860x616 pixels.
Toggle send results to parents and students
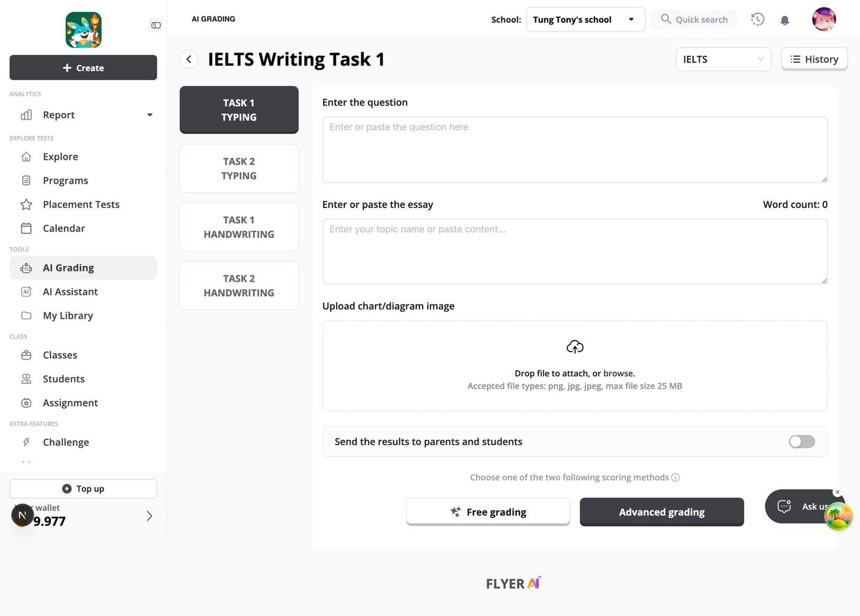(802, 442)
